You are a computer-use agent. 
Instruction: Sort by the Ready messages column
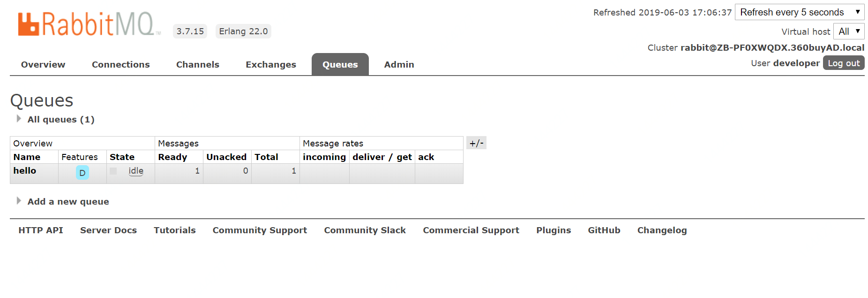[x=172, y=157]
